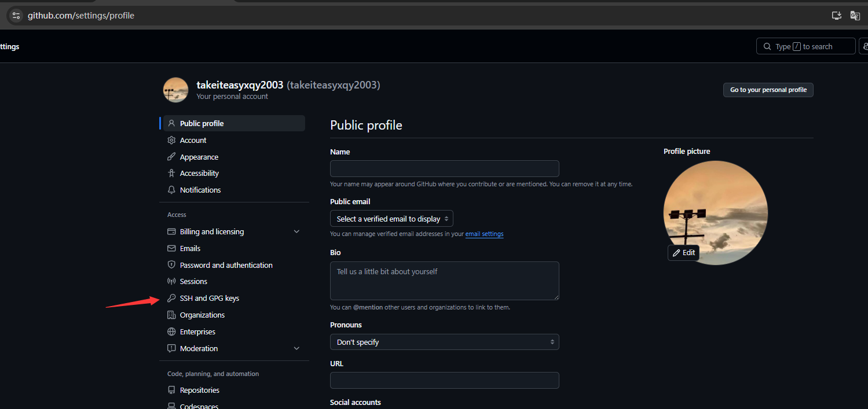This screenshot has height=409, width=868.
Task: Click the search magnifier icon in header
Action: click(767, 46)
